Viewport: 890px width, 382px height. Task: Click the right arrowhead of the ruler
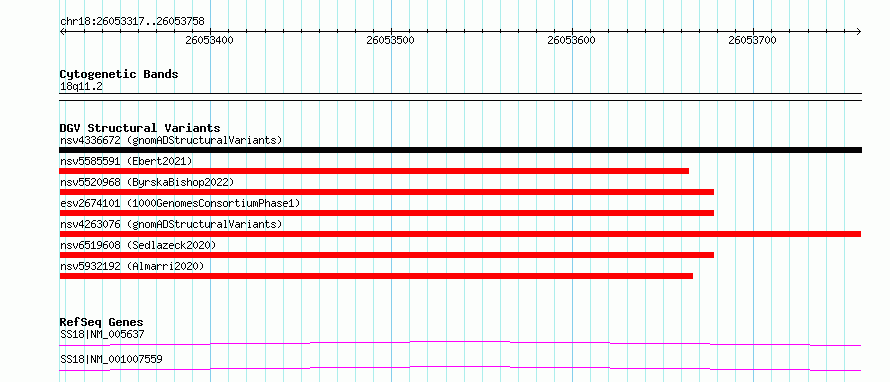(x=859, y=31)
